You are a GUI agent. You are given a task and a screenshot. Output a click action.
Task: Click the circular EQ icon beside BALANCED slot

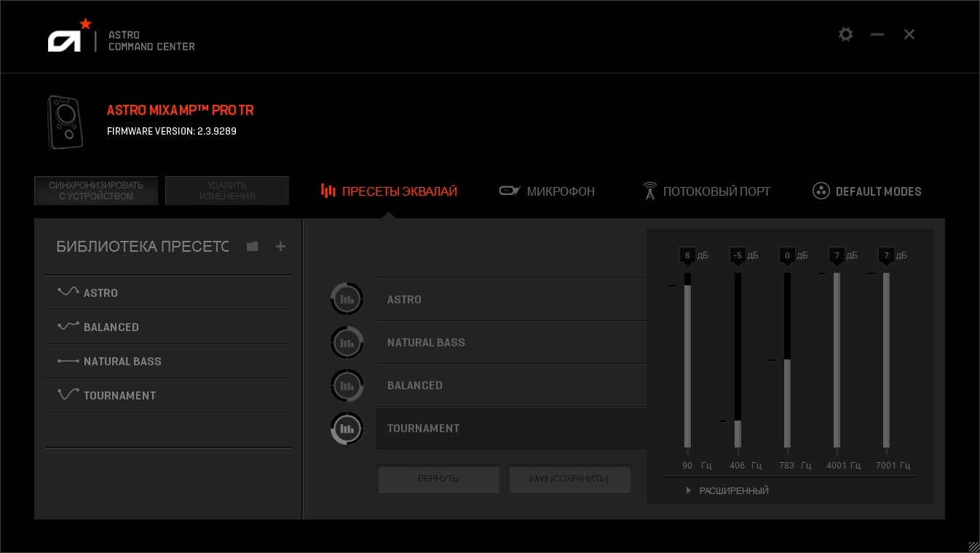(347, 386)
